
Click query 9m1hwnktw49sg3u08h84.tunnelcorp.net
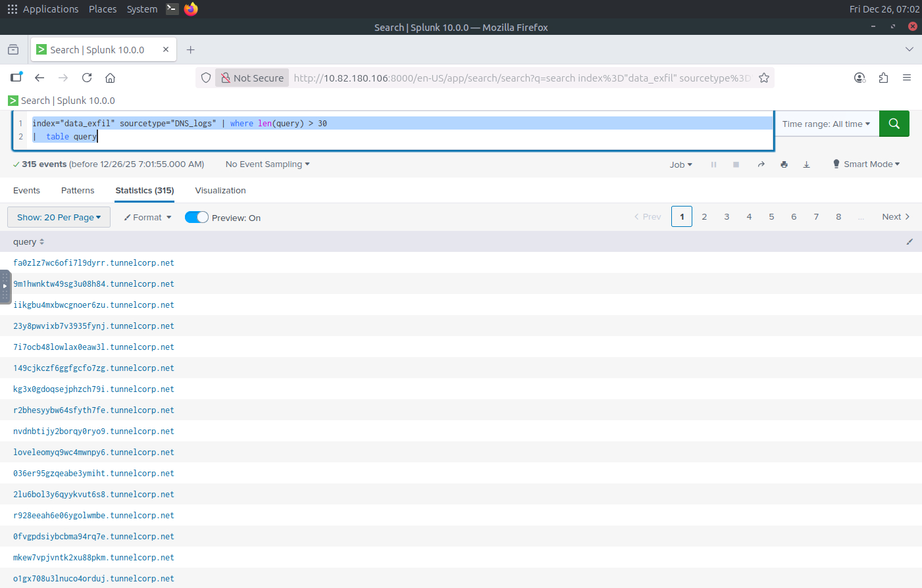coord(93,284)
